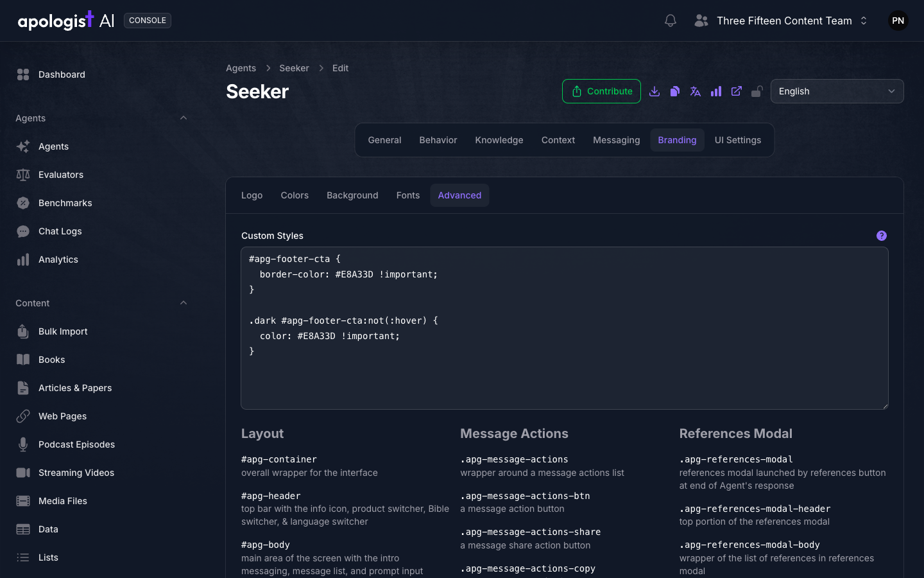
Task: Click the Agents breadcrumb link
Action: coord(241,68)
